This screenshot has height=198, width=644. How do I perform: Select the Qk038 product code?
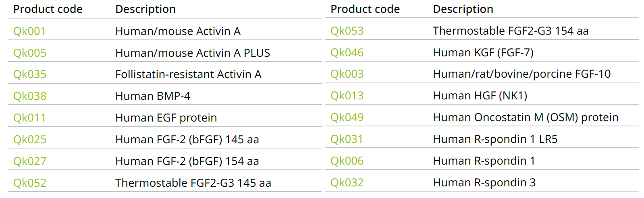pos(30,96)
